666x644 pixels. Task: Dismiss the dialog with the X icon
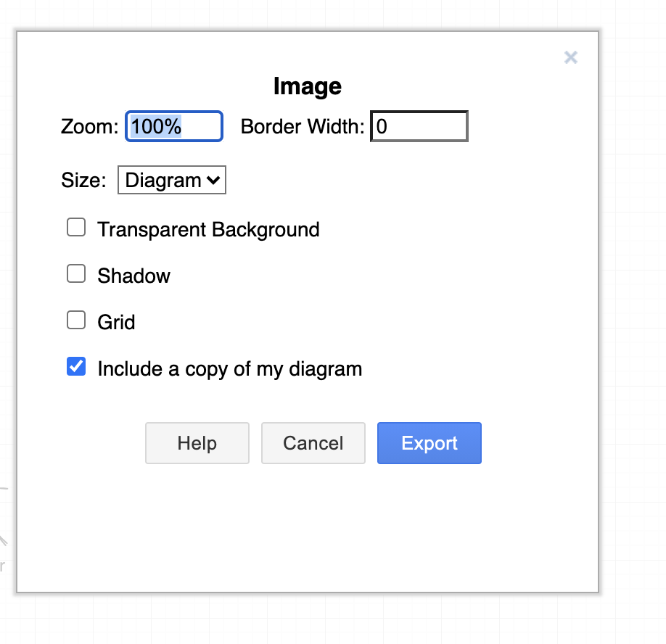(571, 57)
